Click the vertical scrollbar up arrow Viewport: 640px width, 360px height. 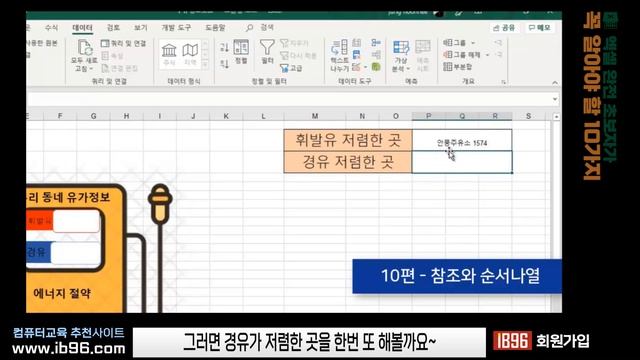(x=556, y=117)
